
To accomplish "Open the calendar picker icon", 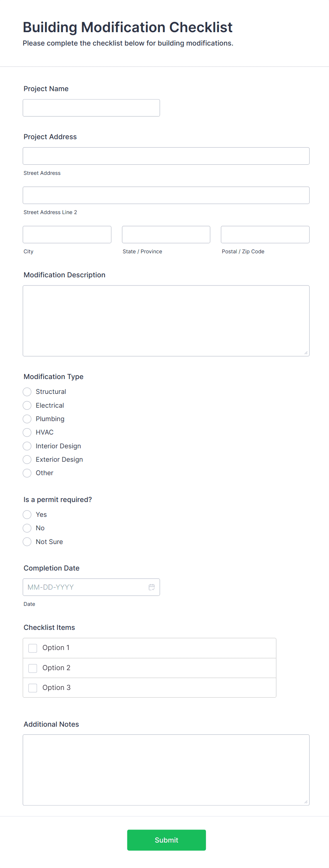I will [152, 587].
